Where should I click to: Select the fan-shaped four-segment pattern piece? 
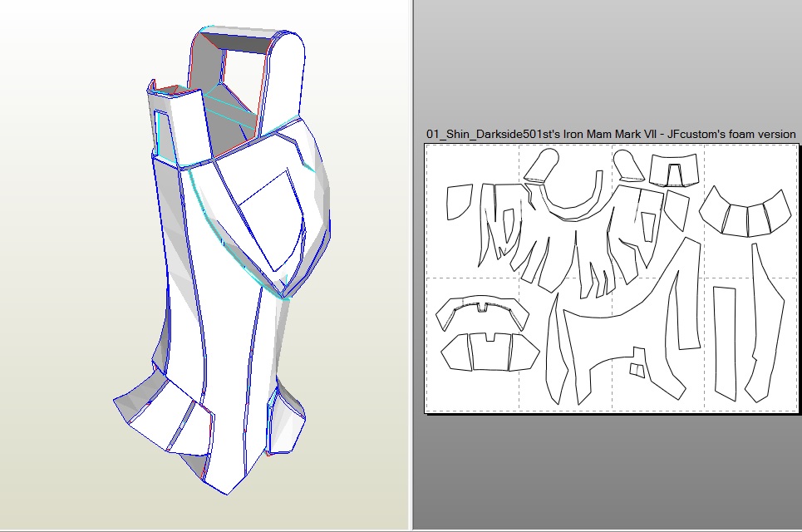tap(745, 213)
